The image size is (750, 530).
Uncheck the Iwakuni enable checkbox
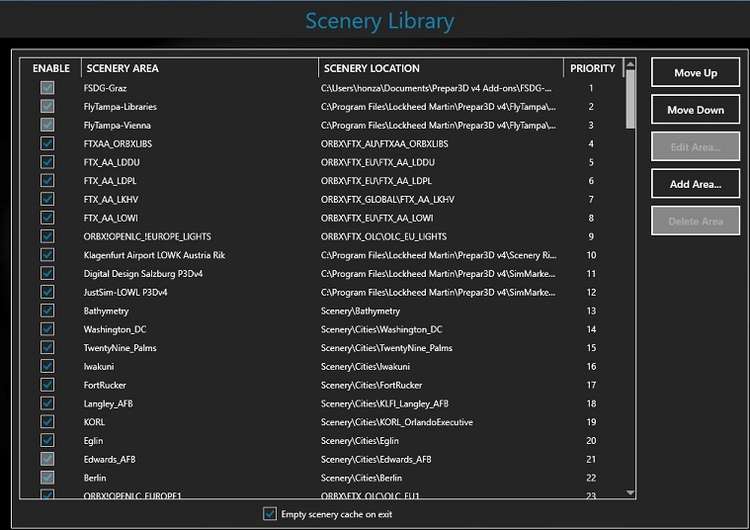[x=47, y=366]
